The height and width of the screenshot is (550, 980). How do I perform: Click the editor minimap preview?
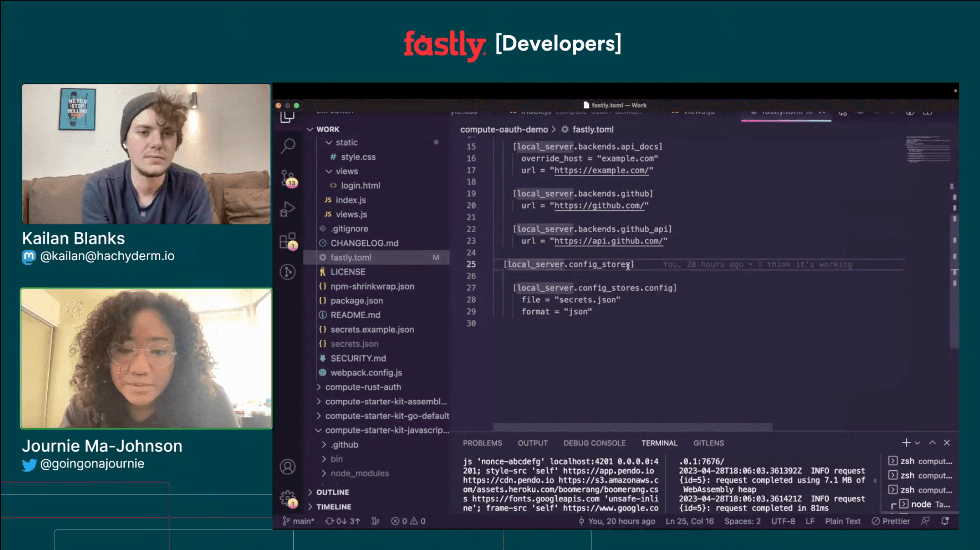pyautogui.click(x=928, y=149)
